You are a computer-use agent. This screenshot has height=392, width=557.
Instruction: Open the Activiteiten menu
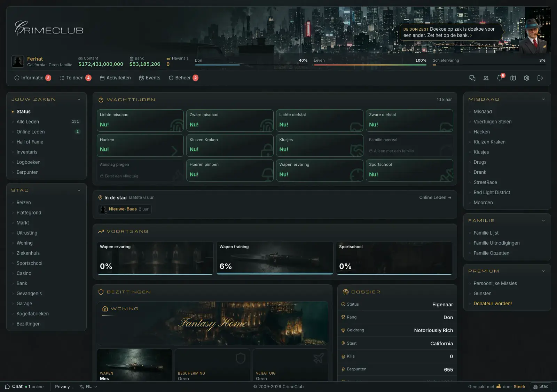tap(115, 78)
